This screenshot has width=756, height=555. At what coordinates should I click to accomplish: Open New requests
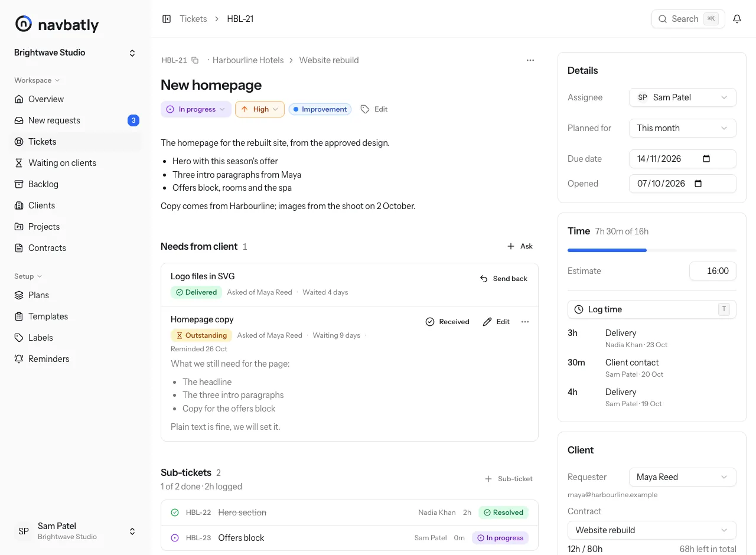click(76, 120)
